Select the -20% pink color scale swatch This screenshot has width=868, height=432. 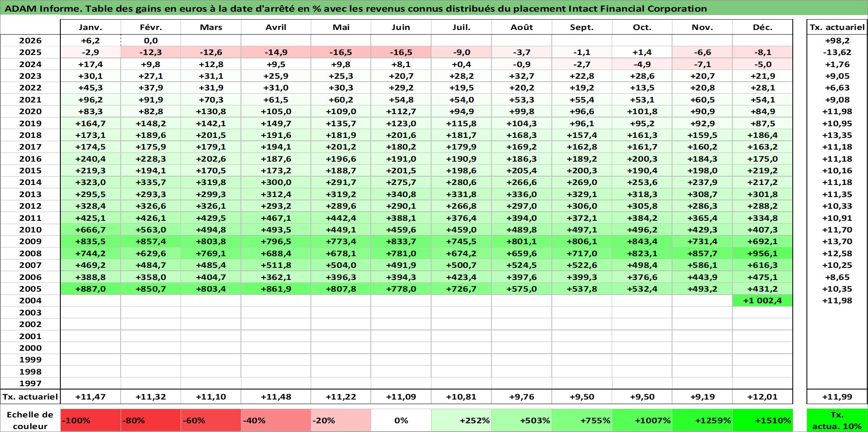pyautogui.click(x=341, y=420)
